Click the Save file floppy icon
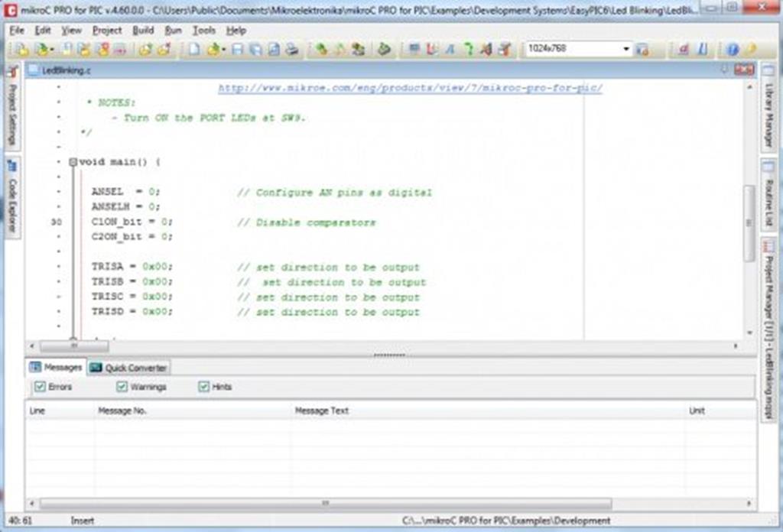This screenshot has width=783, height=532. pyautogui.click(x=237, y=50)
